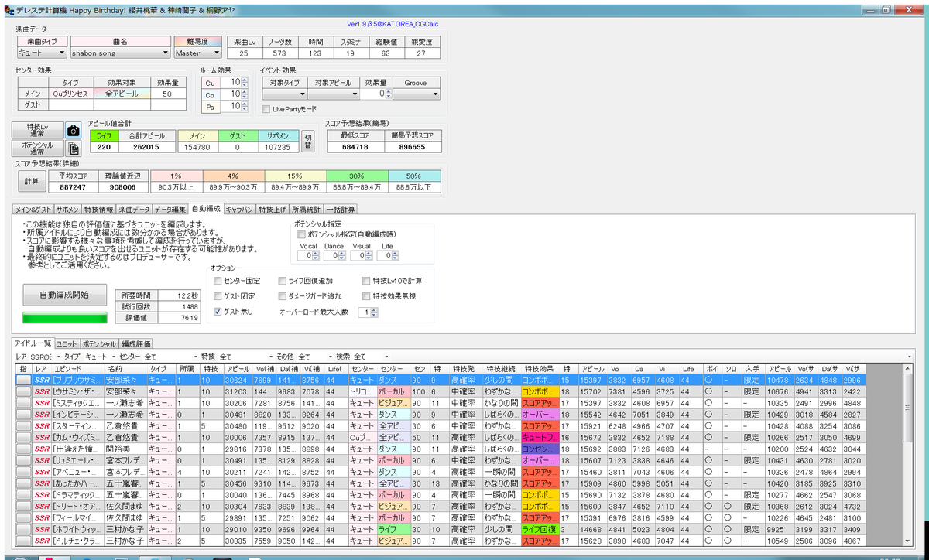The image size is (929, 560).
Task: Switch to キャラバン tab
Action: coord(239,210)
